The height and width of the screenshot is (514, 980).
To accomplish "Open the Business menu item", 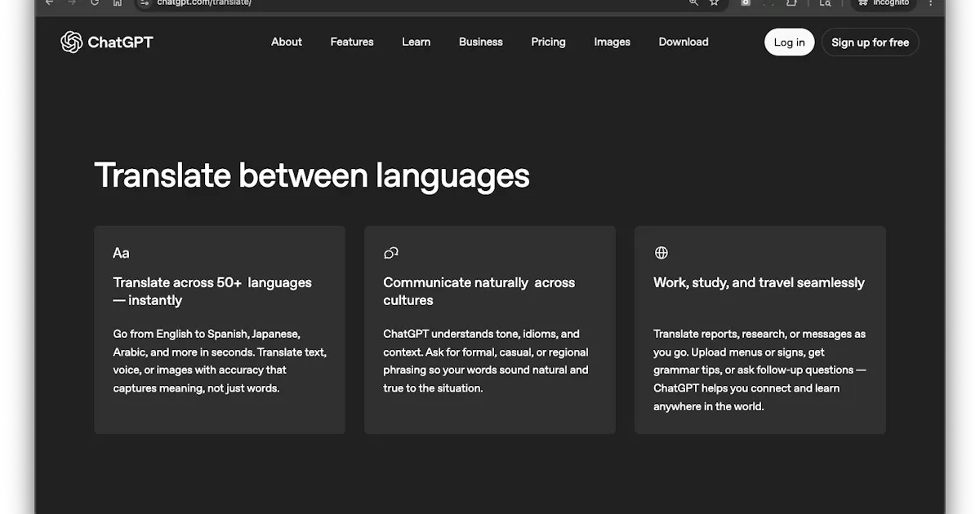I will click(x=481, y=42).
